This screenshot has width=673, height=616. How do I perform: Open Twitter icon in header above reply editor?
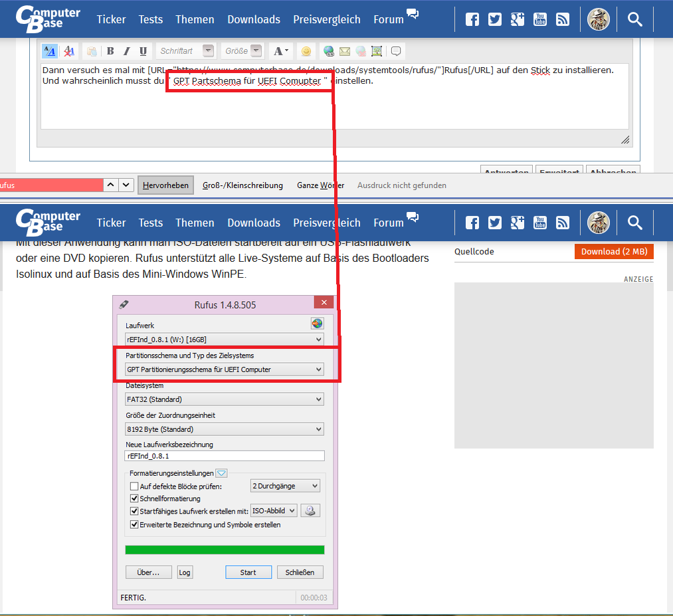[x=495, y=19]
